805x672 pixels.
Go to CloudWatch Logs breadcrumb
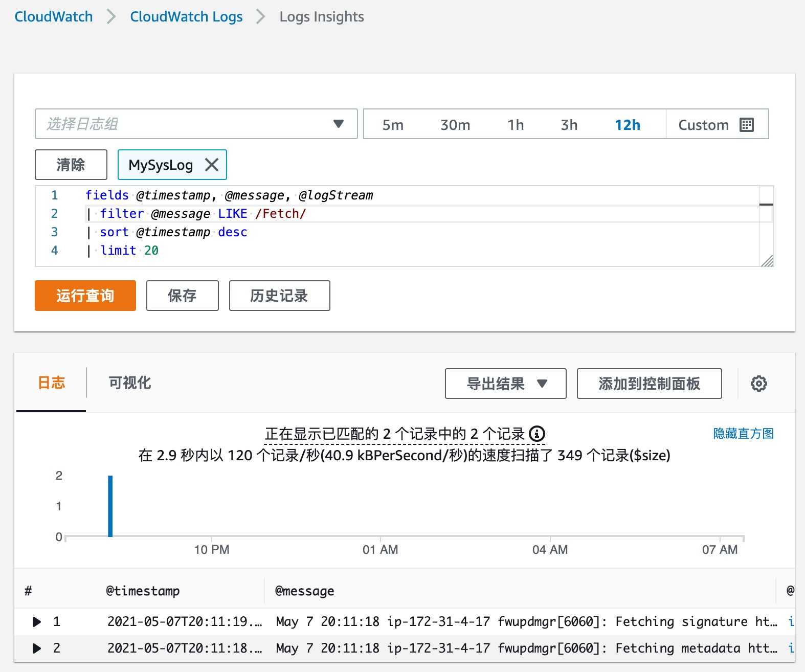click(186, 16)
